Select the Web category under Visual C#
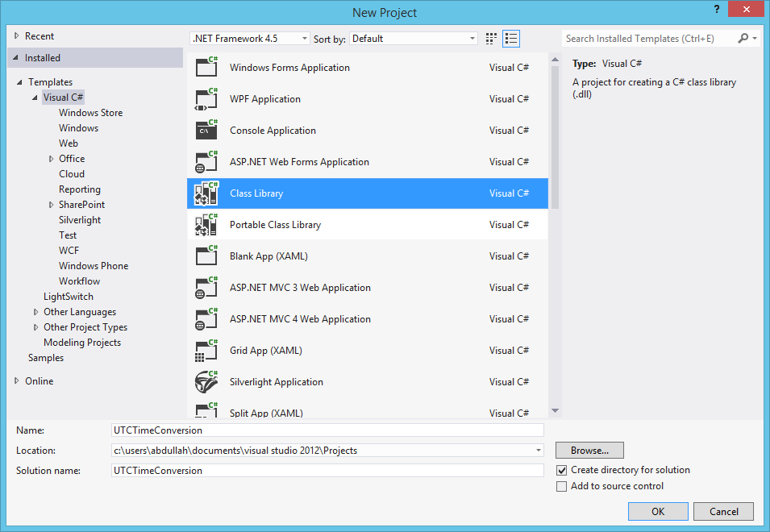The height and width of the screenshot is (532, 770). coord(69,143)
